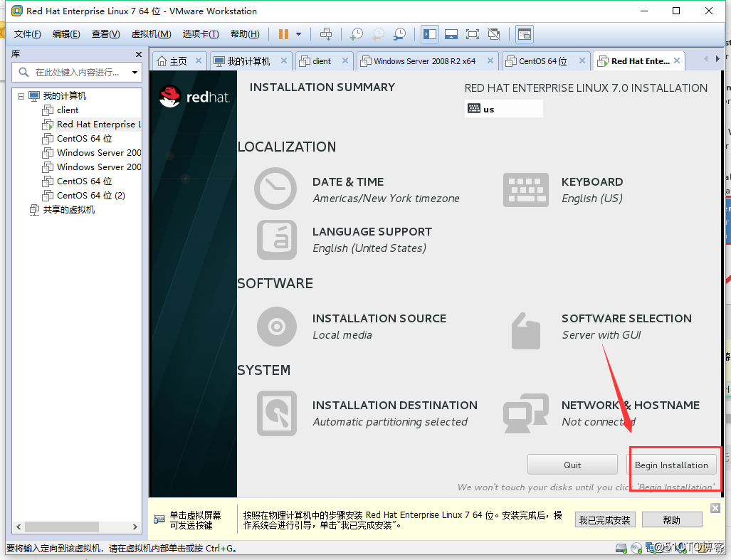This screenshot has width=731, height=560.
Task: Click the library scrollbar left arrow
Action: click(x=19, y=527)
